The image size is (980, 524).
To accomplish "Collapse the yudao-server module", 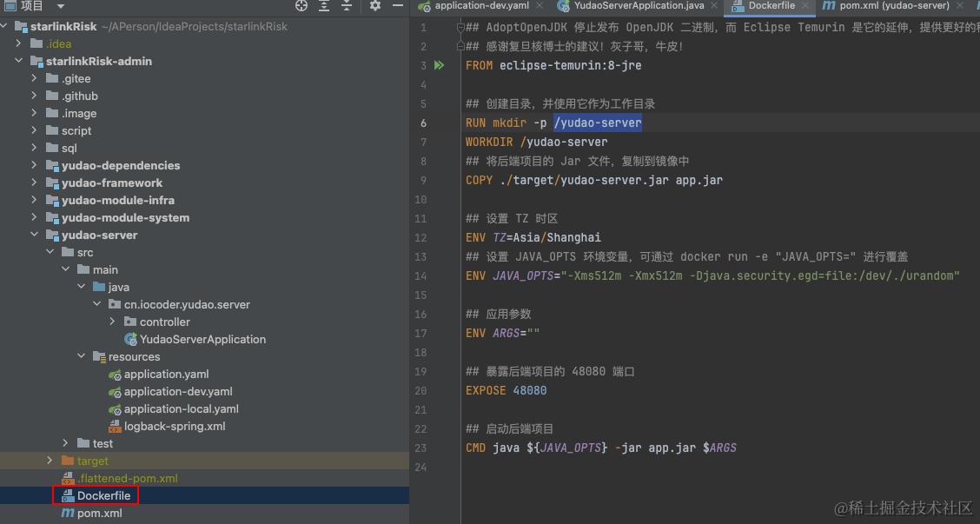I will (x=35, y=235).
